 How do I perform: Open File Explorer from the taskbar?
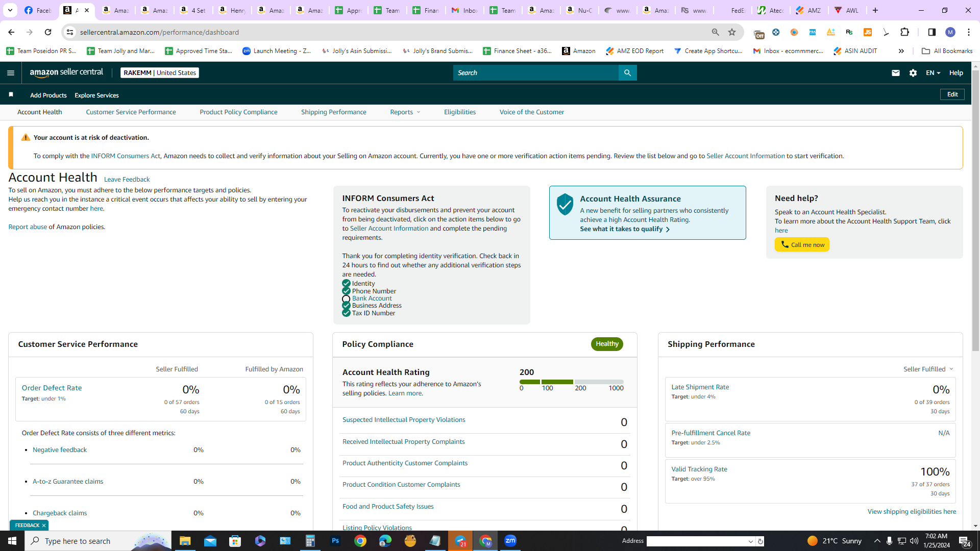[x=185, y=541]
